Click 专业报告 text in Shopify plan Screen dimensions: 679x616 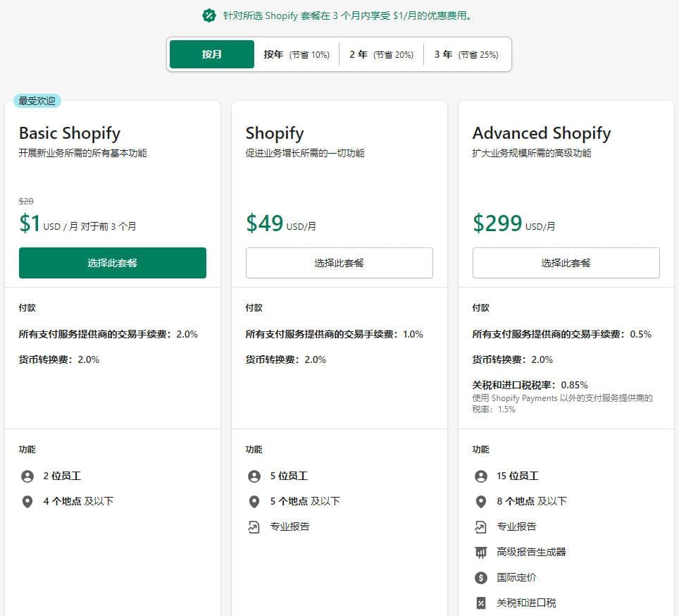290,526
